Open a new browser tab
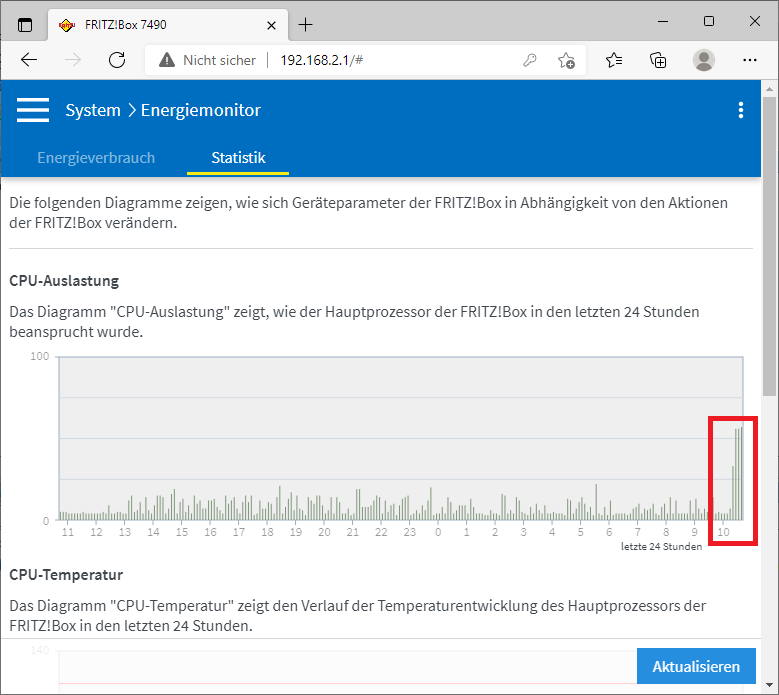Screen dimensions: 779x695 (306, 24)
